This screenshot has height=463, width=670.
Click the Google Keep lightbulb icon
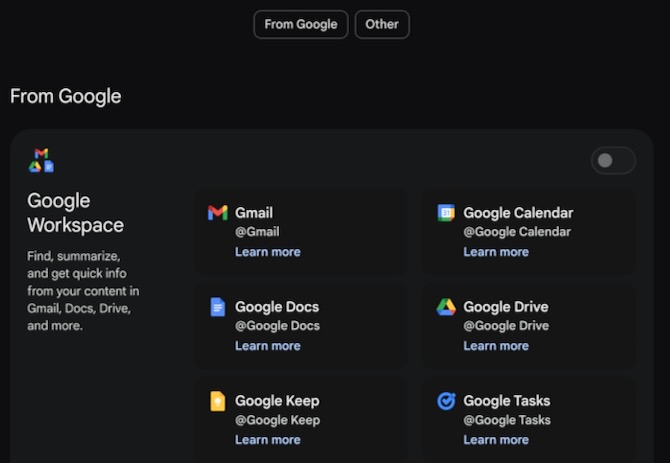click(x=217, y=401)
